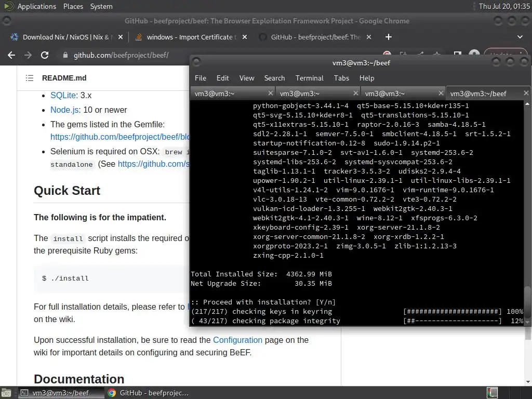Open the Gemfile GitHub URL link
Image resolution: width=532 pixels, height=399 pixels.
click(x=120, y=137)
